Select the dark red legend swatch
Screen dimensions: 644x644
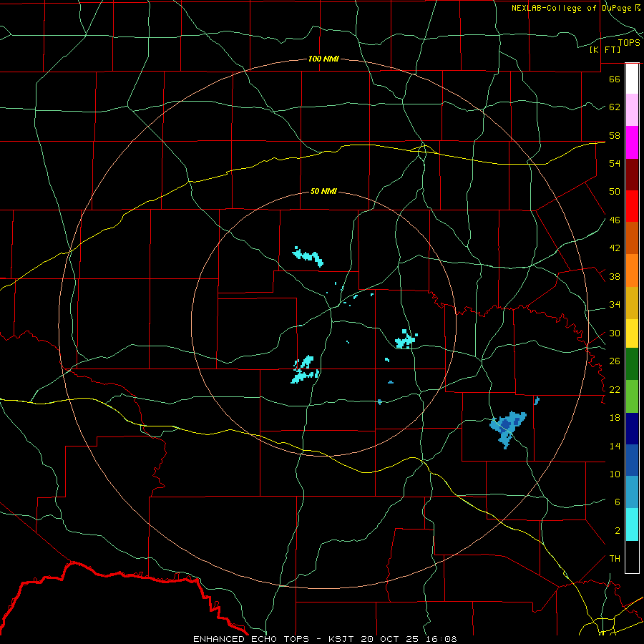(632, 175)
